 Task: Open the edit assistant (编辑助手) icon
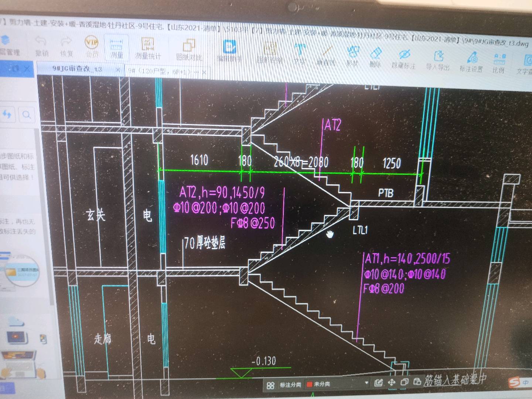tap(229, 51)
